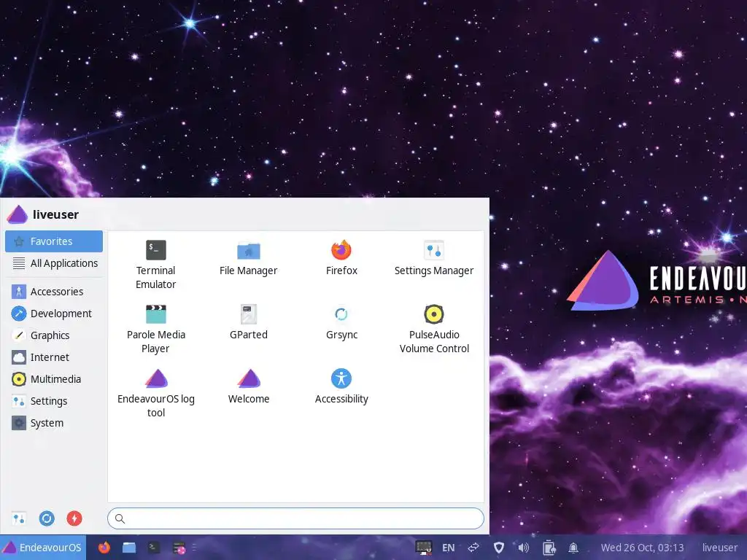Click the liveuser panel button
Viewport: 747px width, 560px height.
click(720, 548)
